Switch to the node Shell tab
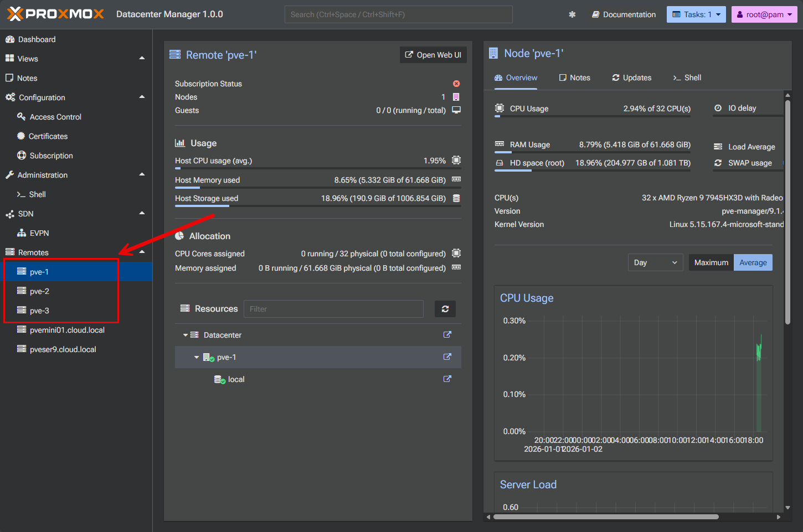The image size is (803, 532). click(x=687, y=78)
